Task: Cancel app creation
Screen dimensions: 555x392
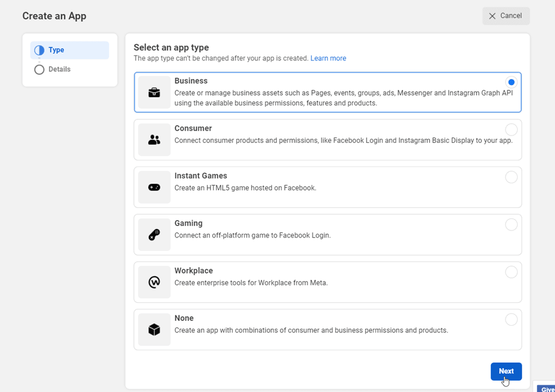Action: (x=506, y=16)
